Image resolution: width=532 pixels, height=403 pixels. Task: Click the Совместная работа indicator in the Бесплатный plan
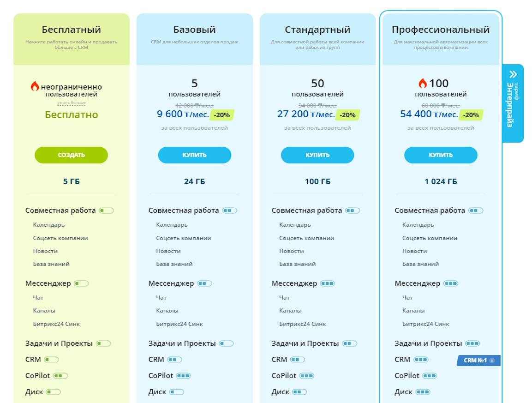106,211
